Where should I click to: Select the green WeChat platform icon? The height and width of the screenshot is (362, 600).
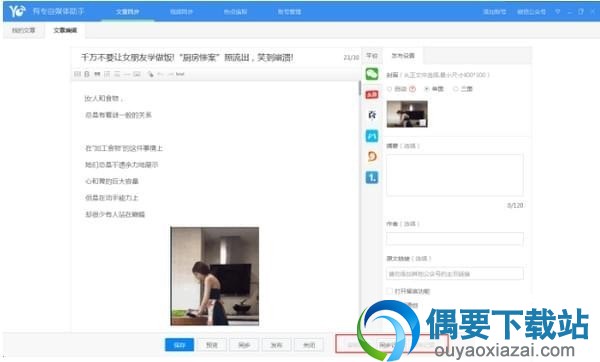372,73
